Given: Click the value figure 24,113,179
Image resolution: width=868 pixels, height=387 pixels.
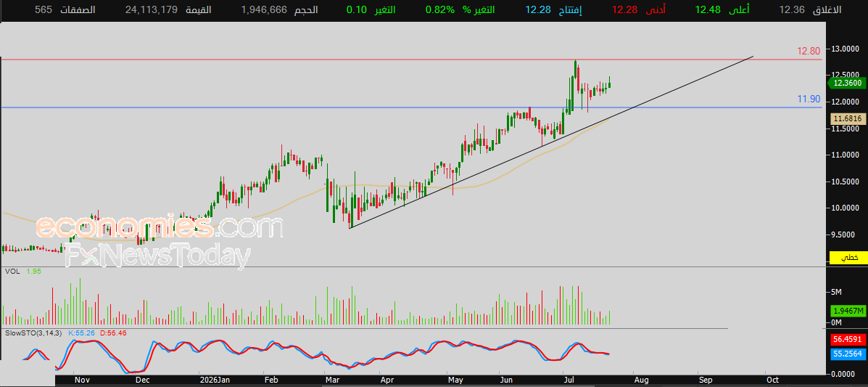Looking at the screenshot, I should tap(152, 9).
